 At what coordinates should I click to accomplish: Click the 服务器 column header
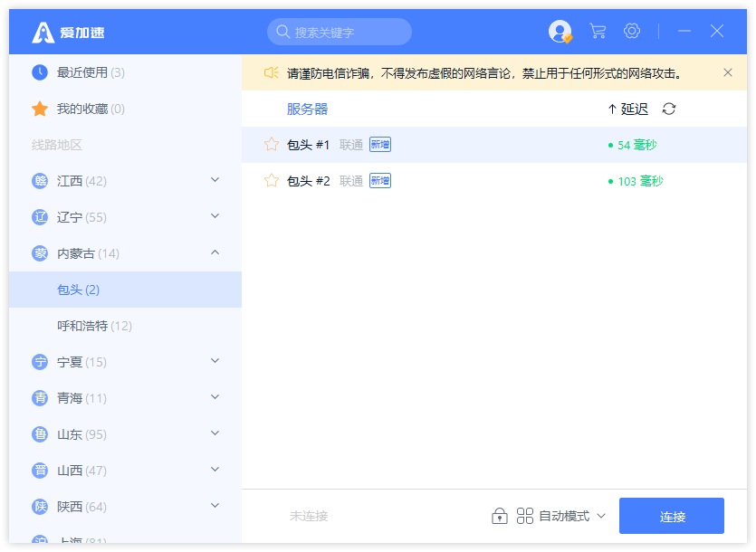click(x=307, y=109)
